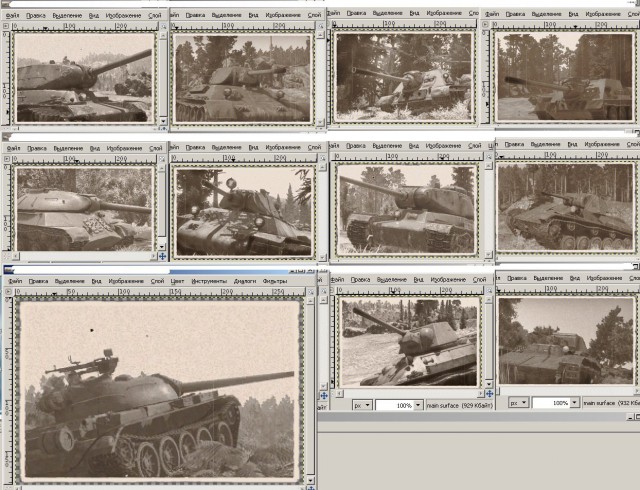Viewport: 640px width, 490px height.
Task: Open Слой menu in 929 Кбайт window
Action: 480,280
